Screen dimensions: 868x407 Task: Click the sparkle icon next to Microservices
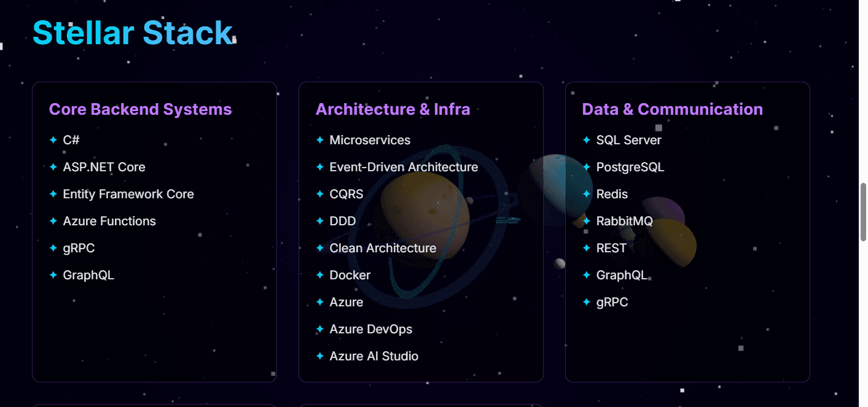[319, 139]
